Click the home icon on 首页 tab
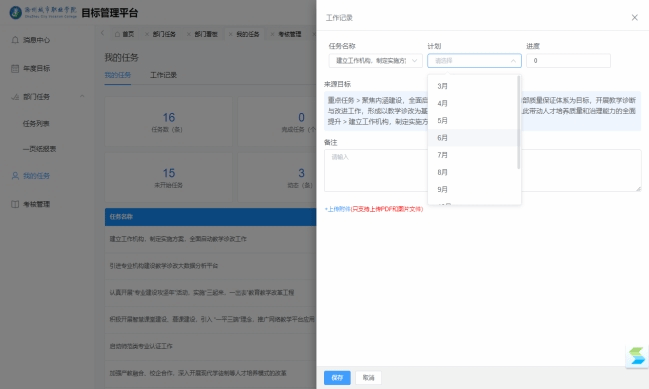Screen dimensions: 649x389 click(x=118, y=34)
